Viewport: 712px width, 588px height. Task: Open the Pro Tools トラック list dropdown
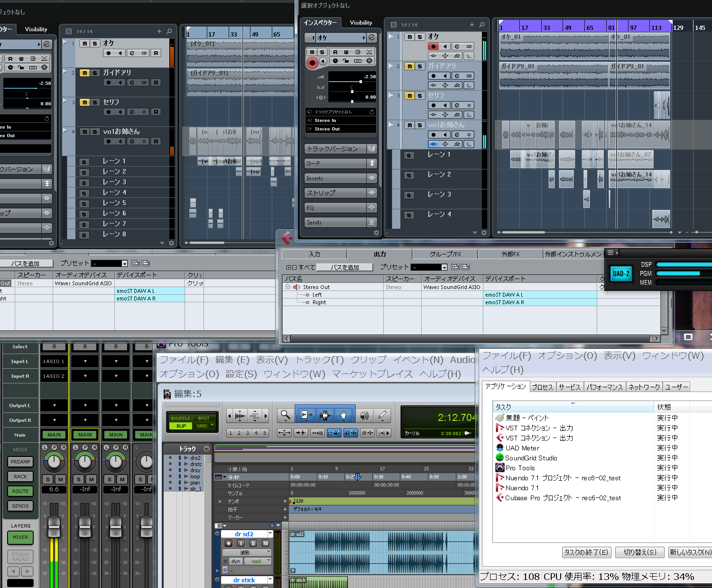pyautogui.click(x=206, y=449)
